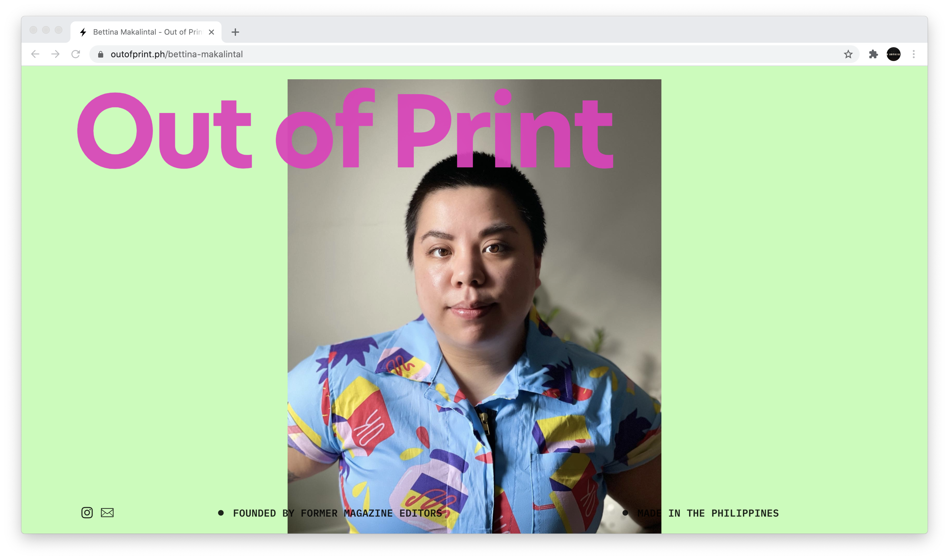
Task: Click the green maximize window button
Action: (59, 30)
